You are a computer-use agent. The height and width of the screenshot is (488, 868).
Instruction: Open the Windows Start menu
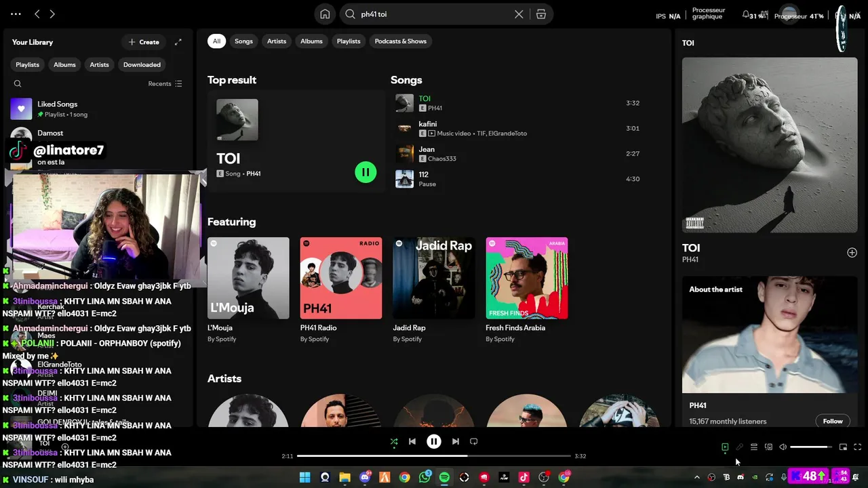click(305, 477)
